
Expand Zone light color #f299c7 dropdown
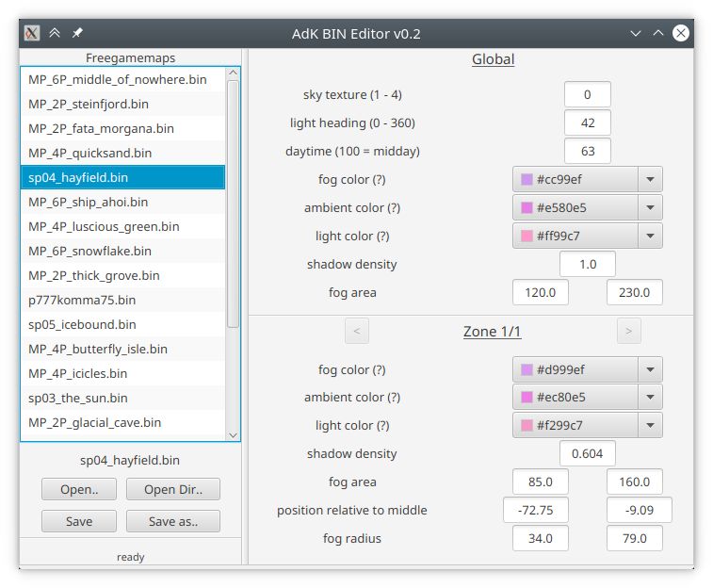tap(650, 425)
